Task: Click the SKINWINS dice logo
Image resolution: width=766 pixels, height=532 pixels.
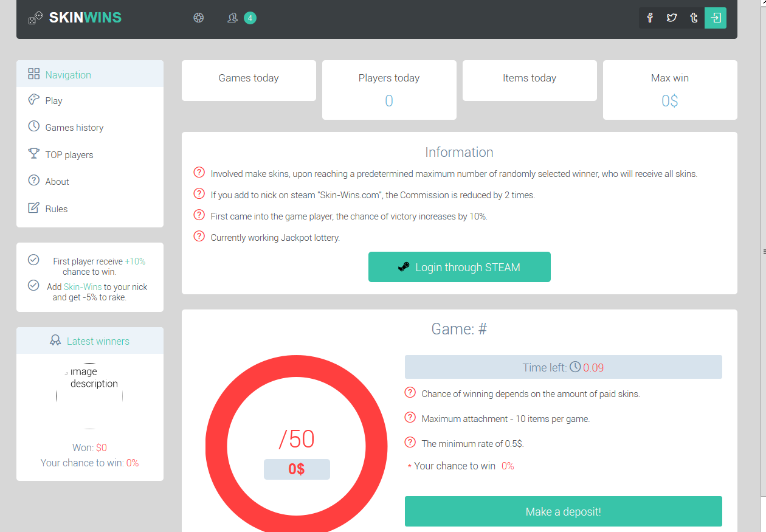Action: [36, 18]
